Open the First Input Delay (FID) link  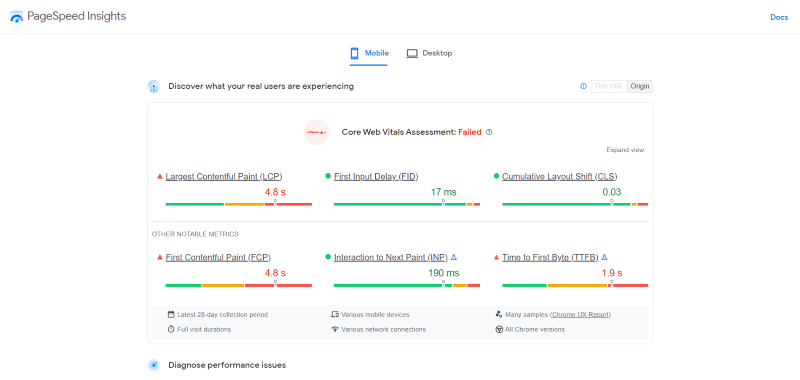(x=376, y=176)
